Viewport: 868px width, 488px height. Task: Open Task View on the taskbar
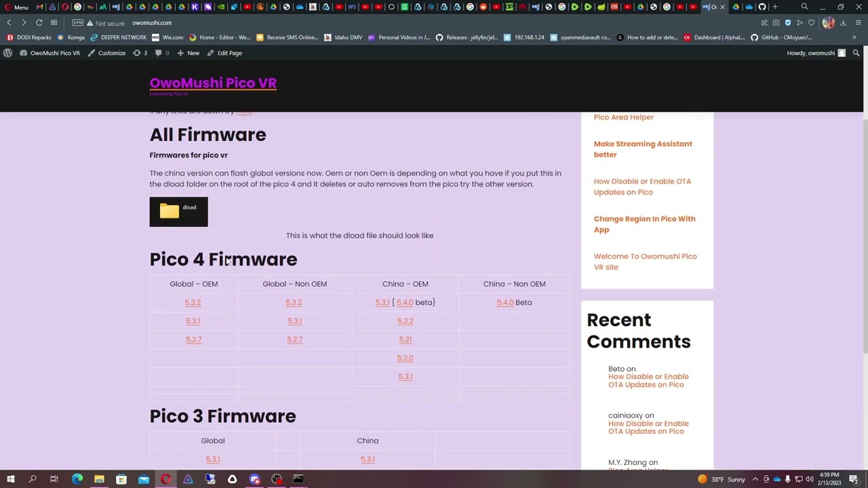(x=54, y=479)
